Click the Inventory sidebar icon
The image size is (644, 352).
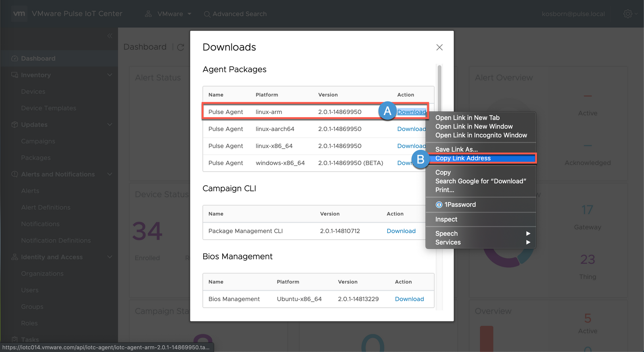pos(15,75)
